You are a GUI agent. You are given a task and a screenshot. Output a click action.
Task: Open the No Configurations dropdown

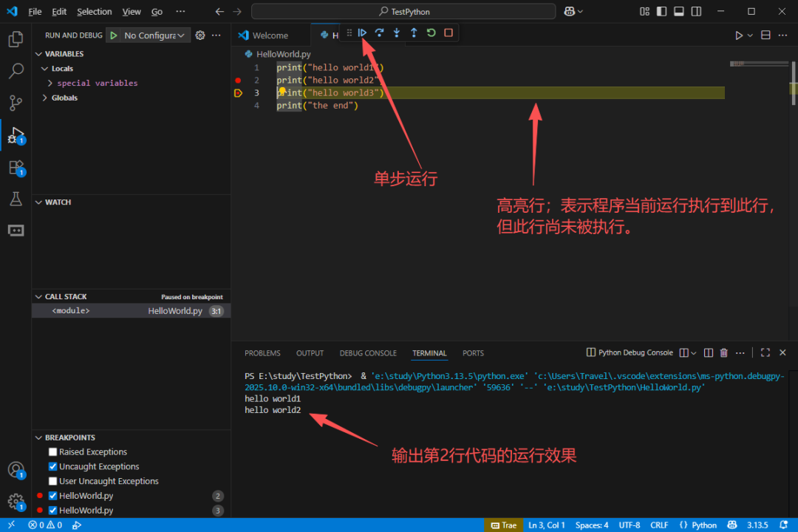[x=154, y=35]
